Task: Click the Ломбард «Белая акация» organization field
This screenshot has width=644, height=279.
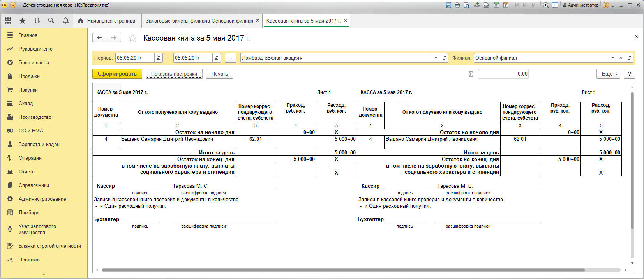Action: pos(336,58)
